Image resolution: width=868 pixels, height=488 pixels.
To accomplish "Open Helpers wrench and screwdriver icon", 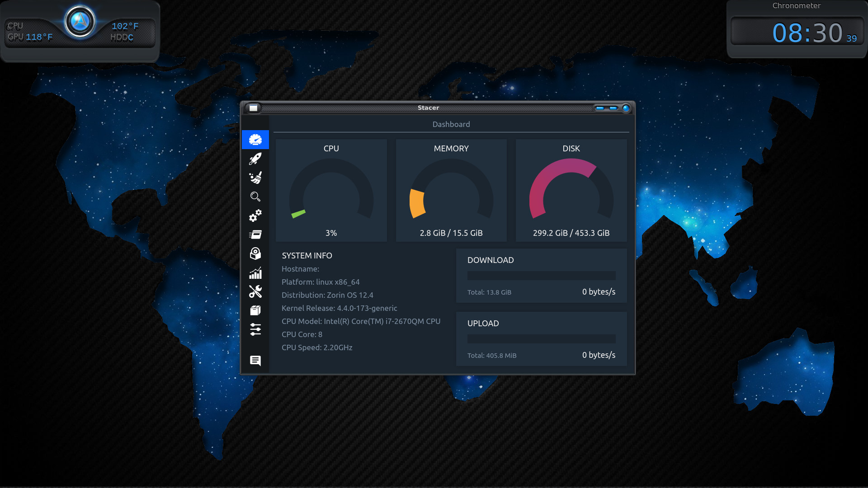I will (x=255, y=291).
